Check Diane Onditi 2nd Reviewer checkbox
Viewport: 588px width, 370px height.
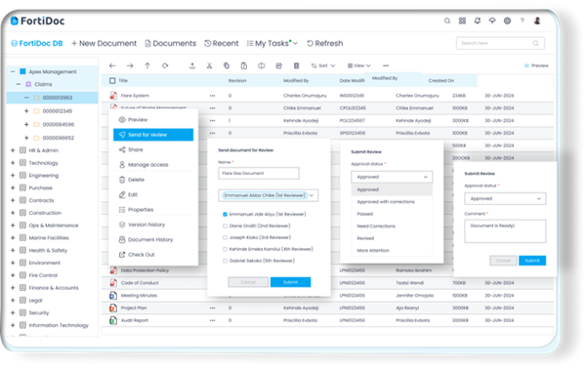pyautogui.click(x=225, y=226)
